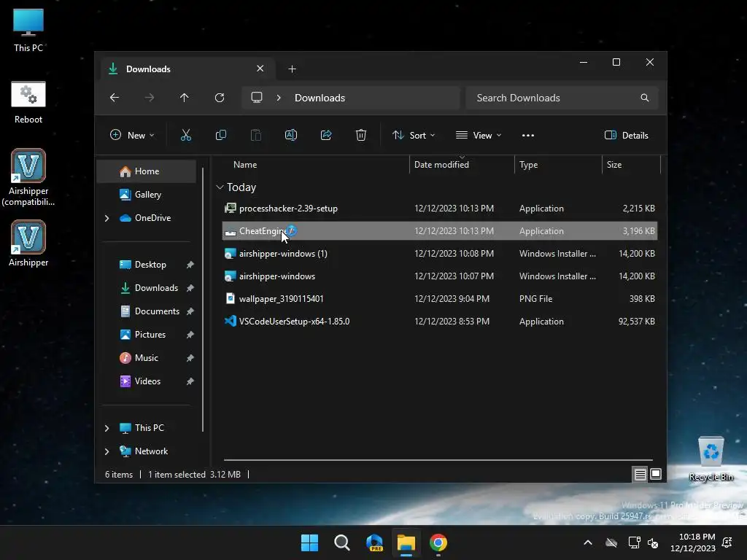Switch to large thumbnails view icon in status bar
The width and height of the screenshot is (747, 560).
pos(656,474)
